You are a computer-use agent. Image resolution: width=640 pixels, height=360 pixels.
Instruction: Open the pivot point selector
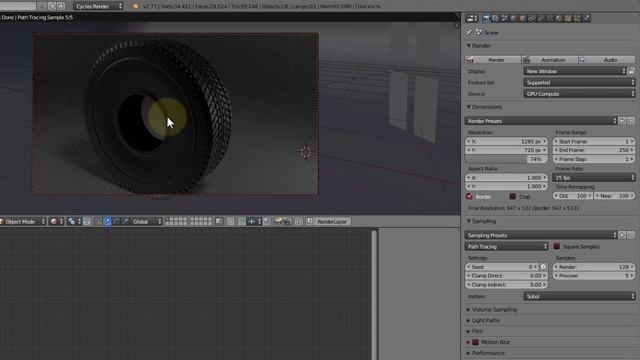(74, 221)
